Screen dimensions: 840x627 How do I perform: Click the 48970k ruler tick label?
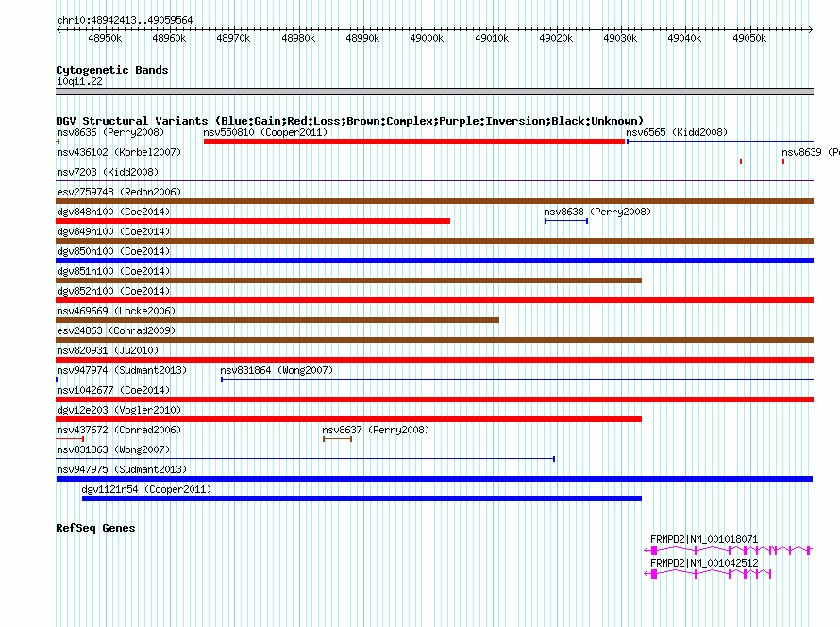tap(233, 38)
